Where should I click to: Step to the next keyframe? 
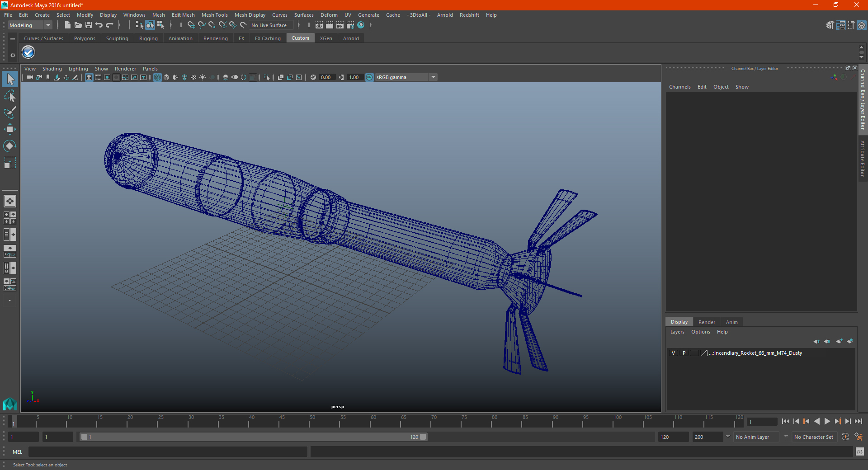838,421
